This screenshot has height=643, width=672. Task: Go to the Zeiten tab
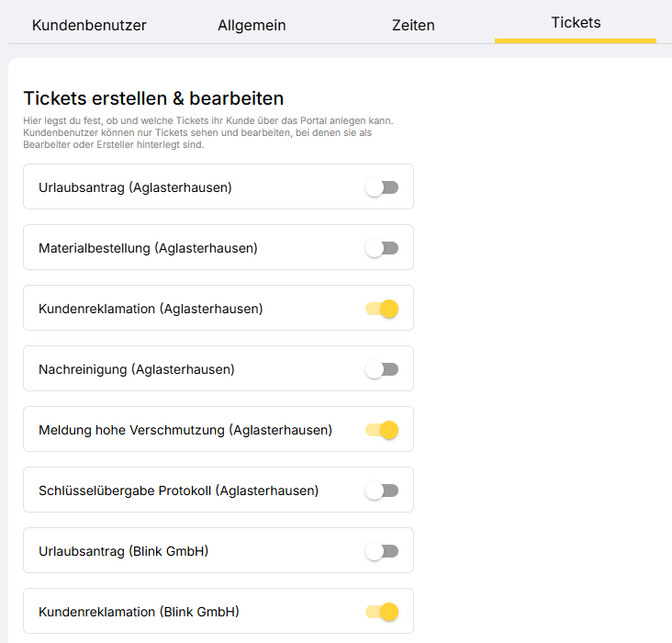point(413,25)
